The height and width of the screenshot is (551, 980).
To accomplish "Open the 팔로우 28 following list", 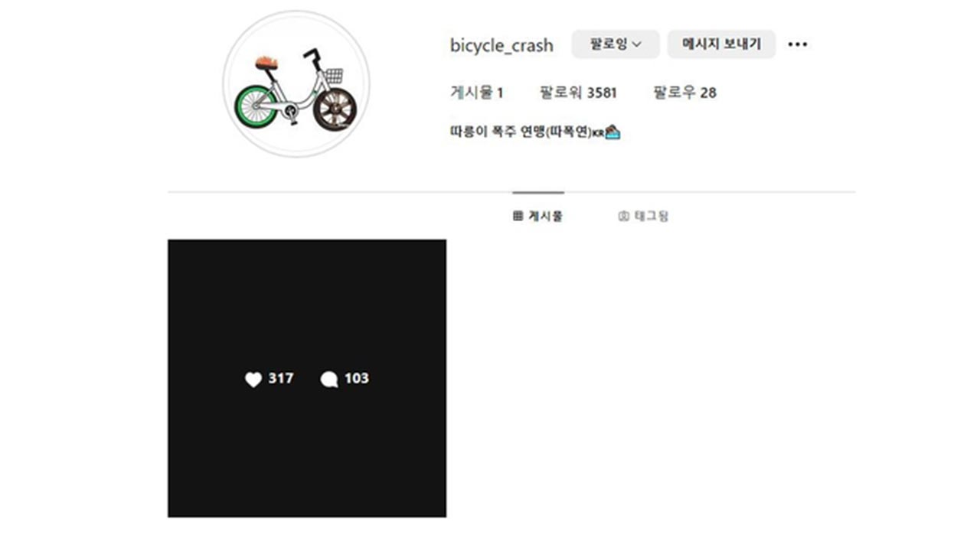I will [684, 93].
